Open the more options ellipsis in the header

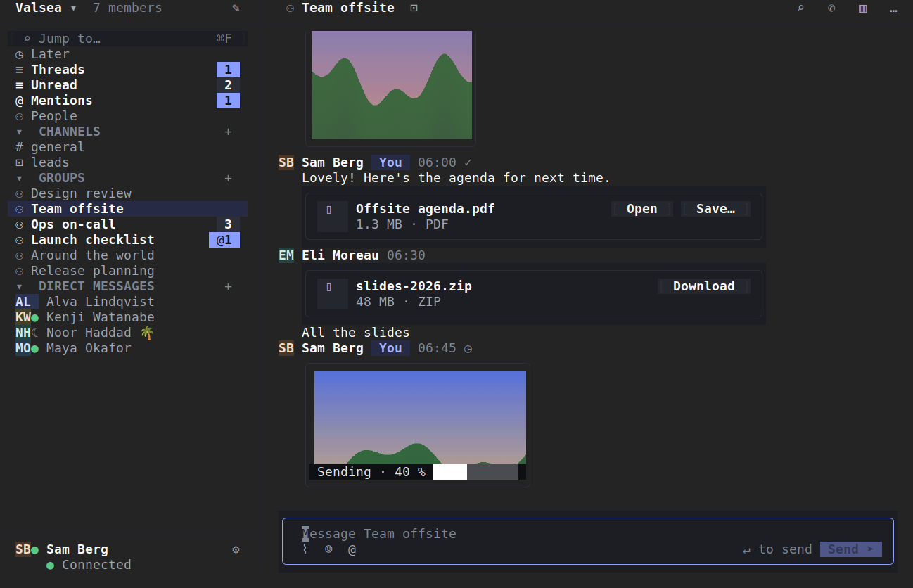click(x=893, y=8)
